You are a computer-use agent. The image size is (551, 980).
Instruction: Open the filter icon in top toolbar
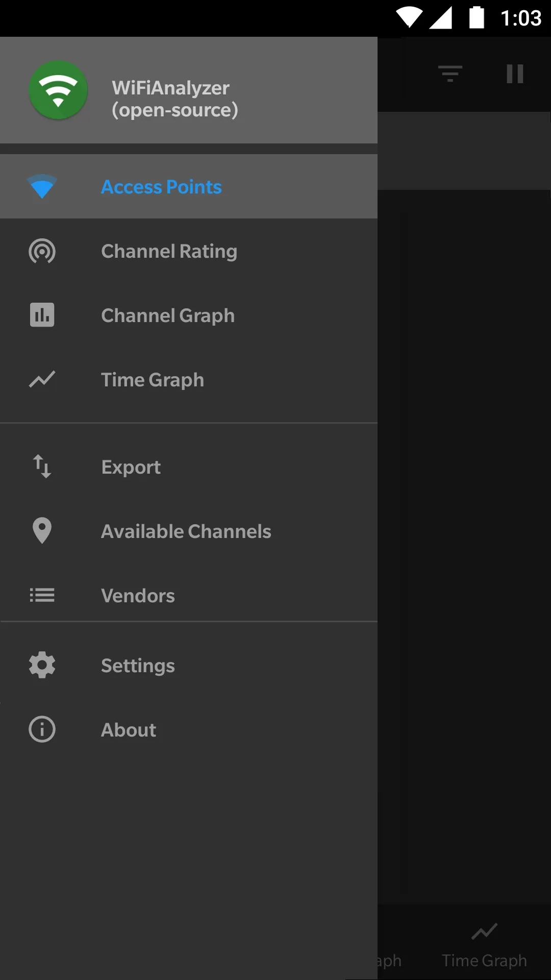(x=450, y=74)
